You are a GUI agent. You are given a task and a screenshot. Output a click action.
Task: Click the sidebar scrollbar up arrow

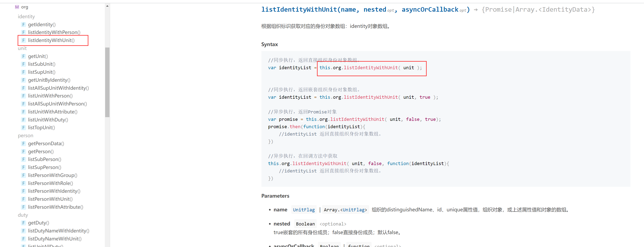click(x=107, y=6)
